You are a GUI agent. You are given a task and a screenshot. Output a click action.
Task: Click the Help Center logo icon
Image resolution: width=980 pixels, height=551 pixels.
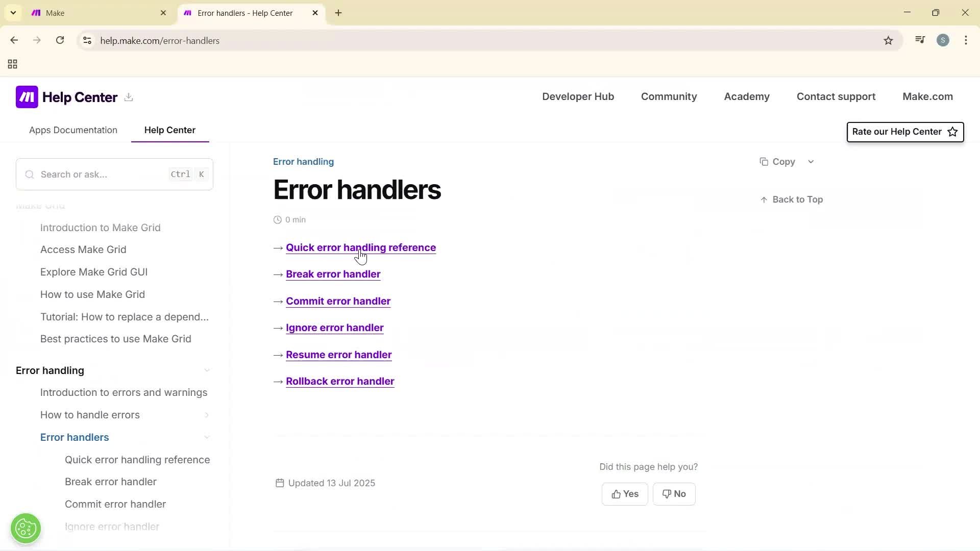pos(27,96)
